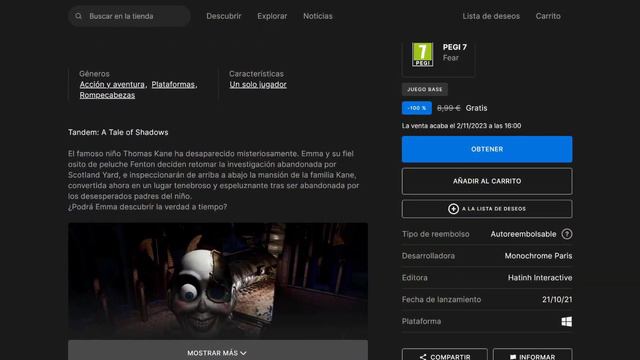This screenshot has width=640, height=360.
Task: Click the blue OBTENER button
Action: [487, 149]
